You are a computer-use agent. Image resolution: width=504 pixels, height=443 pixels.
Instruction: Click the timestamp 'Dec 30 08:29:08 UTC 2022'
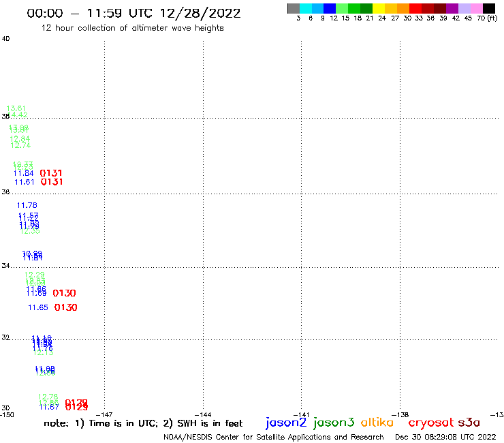(x=445, y=437)
